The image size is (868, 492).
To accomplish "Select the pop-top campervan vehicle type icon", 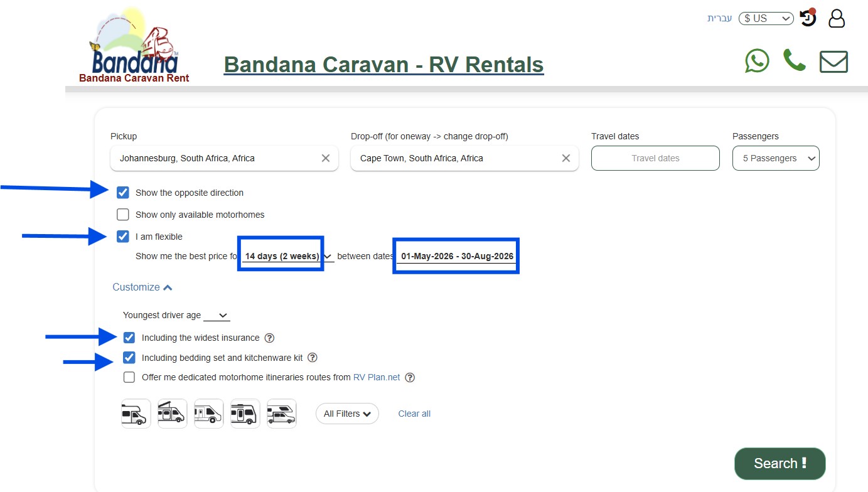I will coord(173,414).
